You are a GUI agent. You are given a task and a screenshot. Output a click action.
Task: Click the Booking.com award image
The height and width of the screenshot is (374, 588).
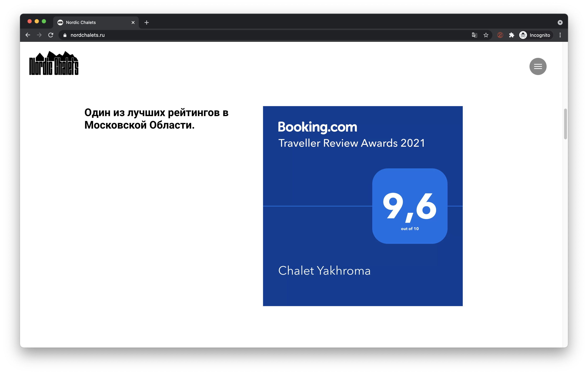coord(363,206)
